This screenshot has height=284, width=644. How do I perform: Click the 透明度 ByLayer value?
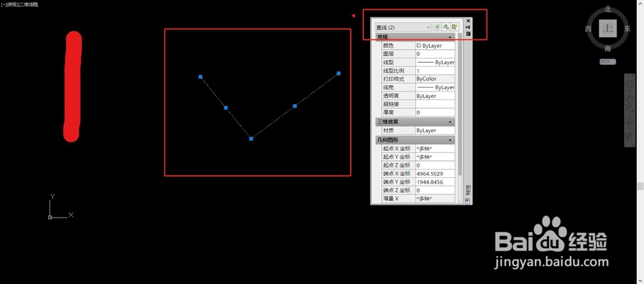(435, 96)
